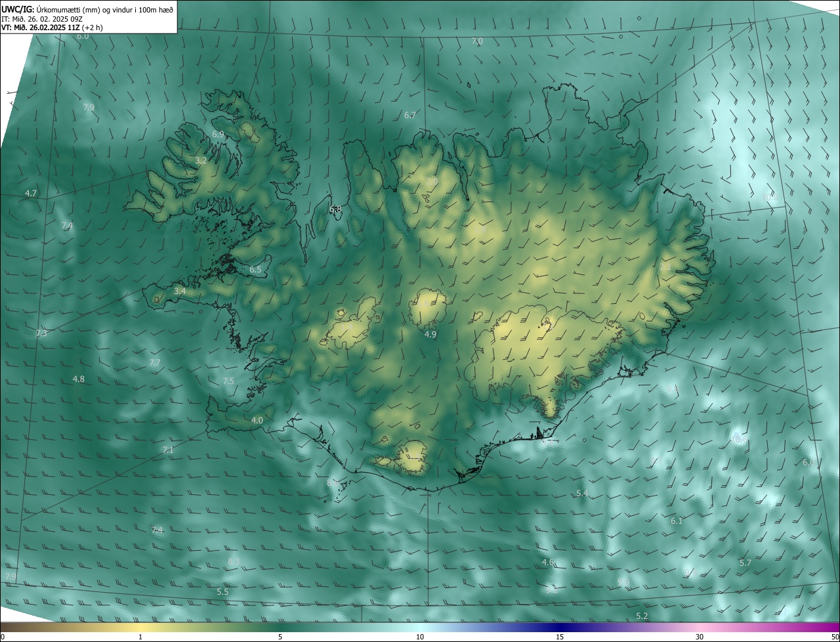The image size is (840, 642).
Task: Click the 4.6 value label on the map
Action: point(547,563)
